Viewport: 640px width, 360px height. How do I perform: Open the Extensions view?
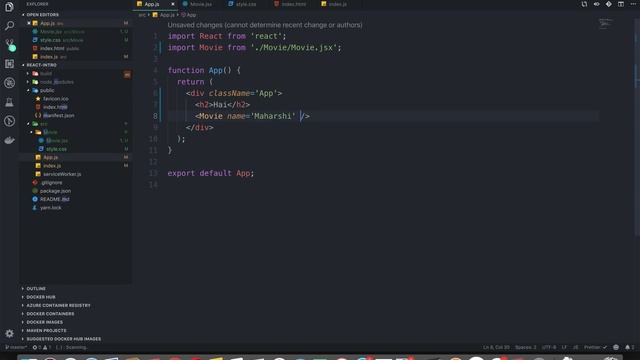[9, 64]
